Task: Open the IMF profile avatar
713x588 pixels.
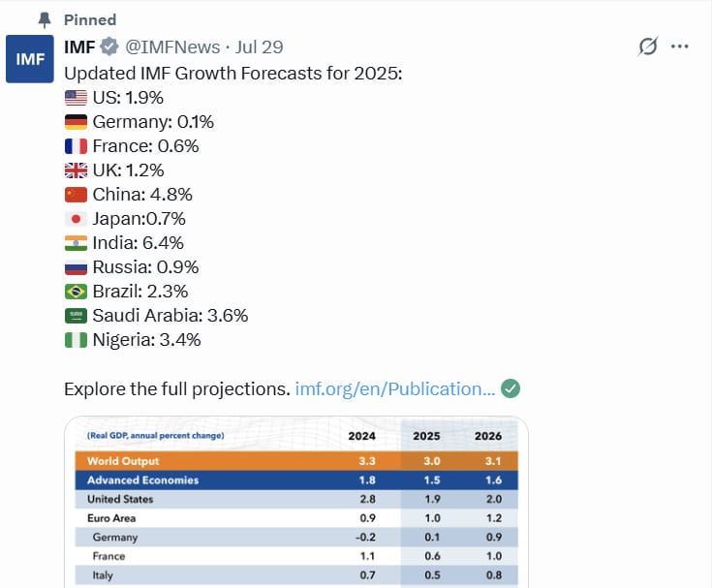Action: 30,59
